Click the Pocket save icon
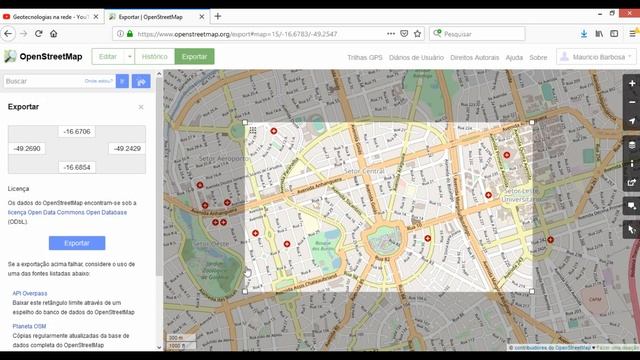The width and height of the screenshot is (640, 360). tap(404, 34)
